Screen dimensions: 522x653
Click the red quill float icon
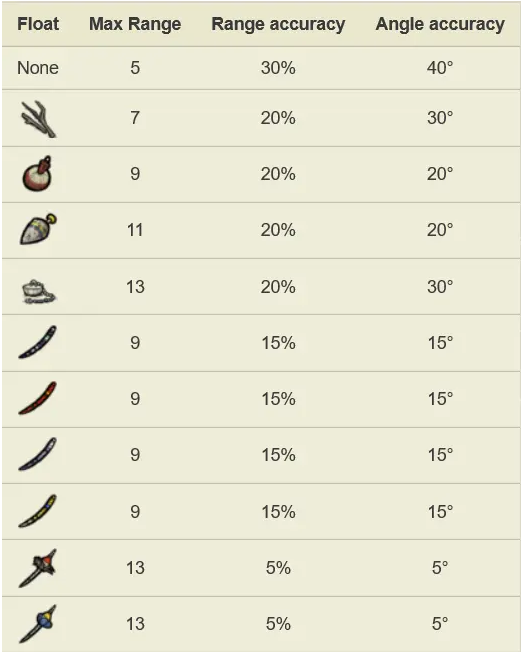point(37,398)
